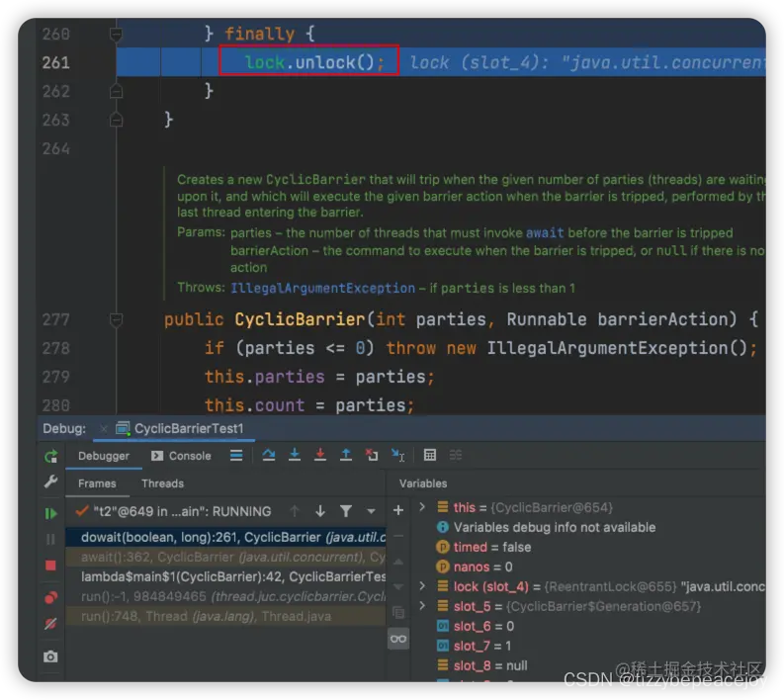
Task: Place cursor on this.parties = parties line
Action: [319, 377]
